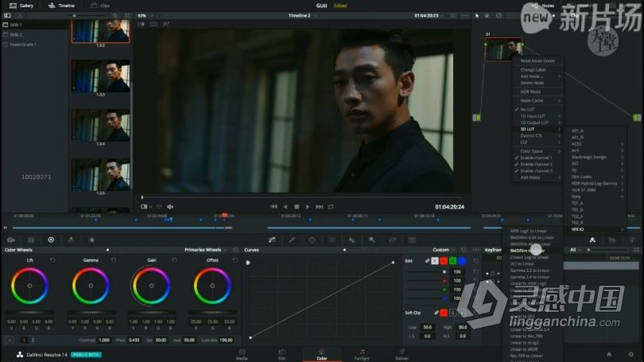Select the red curve channel button
Image resolution: width=644 pixels, height=362 pixels.
[x=444, y=261]
